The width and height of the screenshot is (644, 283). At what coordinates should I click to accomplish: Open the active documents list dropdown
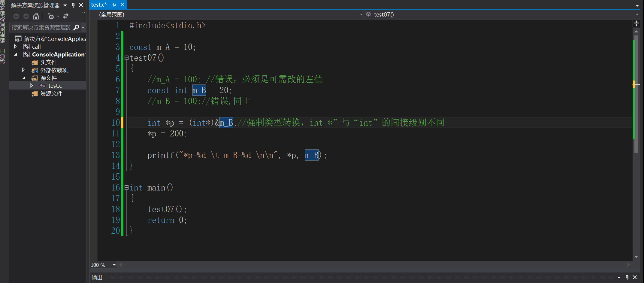[x=637, y=5]
